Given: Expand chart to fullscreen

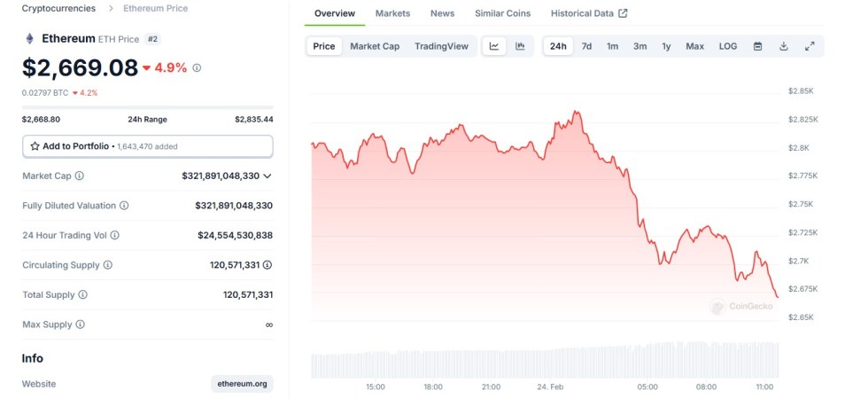Looking at the screenshot, I should (x=810, y=46).
